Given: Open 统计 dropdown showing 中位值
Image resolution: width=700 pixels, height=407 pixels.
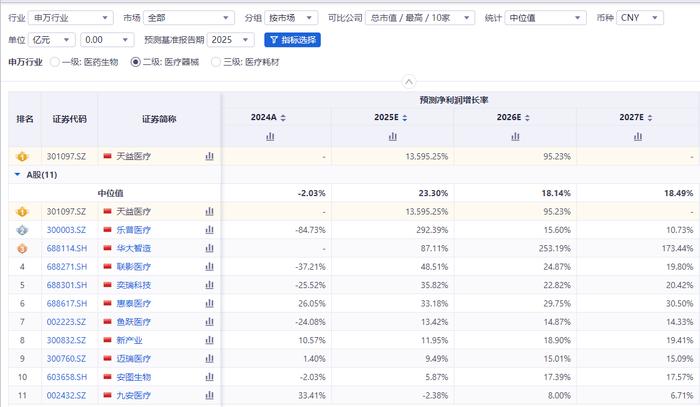Looking at the screenshot, I should point(545,18).
